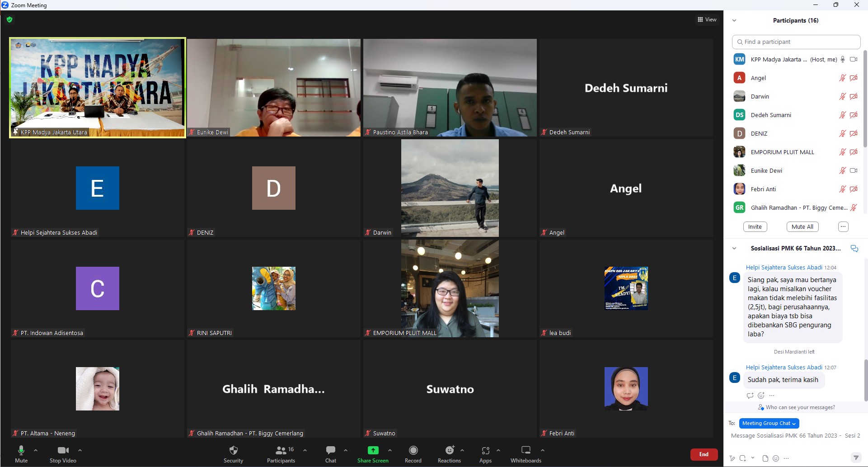
Task: Click the Find a participant search field
Action: pyautogui.click(x=796, y=42)
